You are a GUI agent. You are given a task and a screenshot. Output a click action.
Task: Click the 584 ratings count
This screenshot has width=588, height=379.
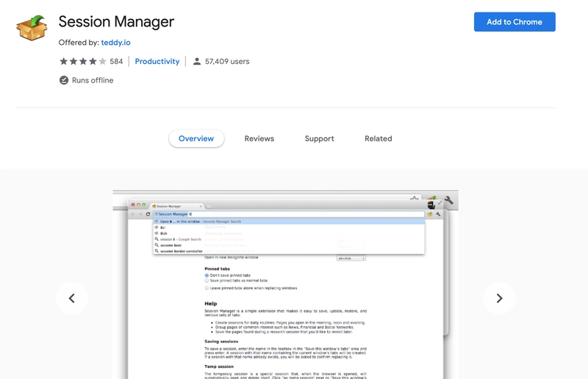pos(116,61)
